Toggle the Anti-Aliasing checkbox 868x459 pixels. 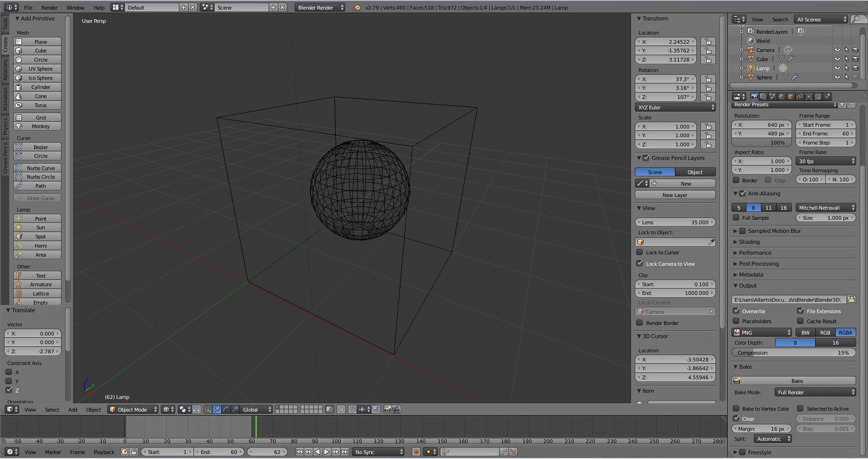[742, 193]
